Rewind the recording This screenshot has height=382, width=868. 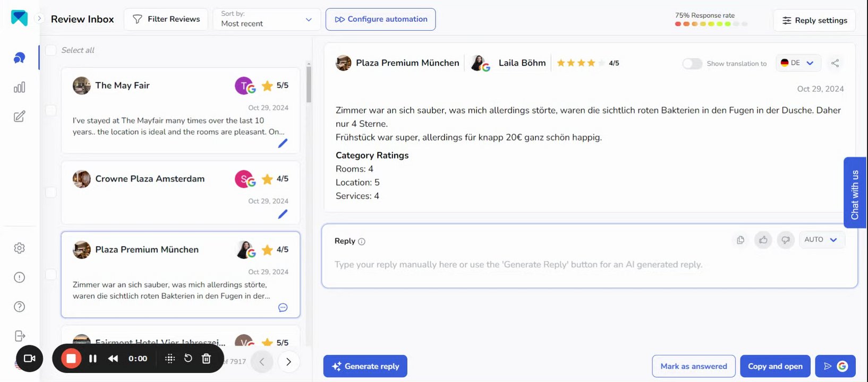[113, 359]
